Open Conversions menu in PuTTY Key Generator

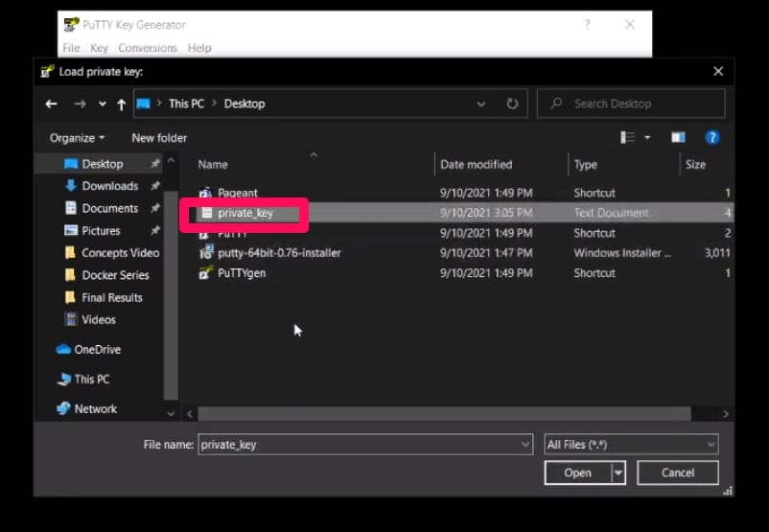pos(148,48)
